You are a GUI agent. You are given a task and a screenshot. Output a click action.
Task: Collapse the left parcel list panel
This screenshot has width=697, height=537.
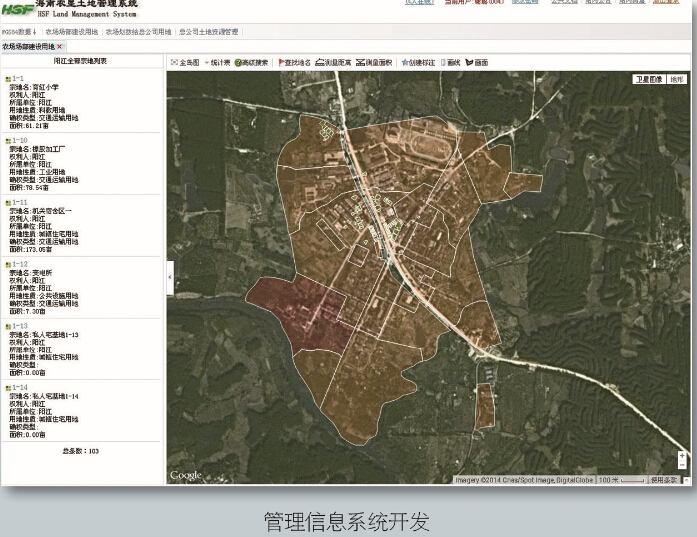169,277
